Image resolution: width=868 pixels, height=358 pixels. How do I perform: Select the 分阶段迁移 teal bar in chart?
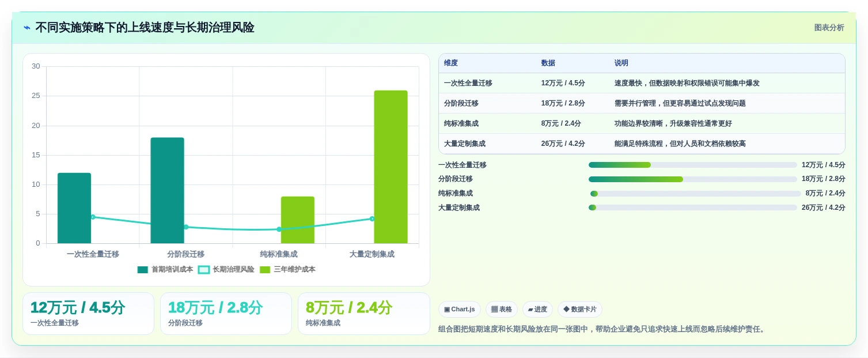[x=167, y=190]
